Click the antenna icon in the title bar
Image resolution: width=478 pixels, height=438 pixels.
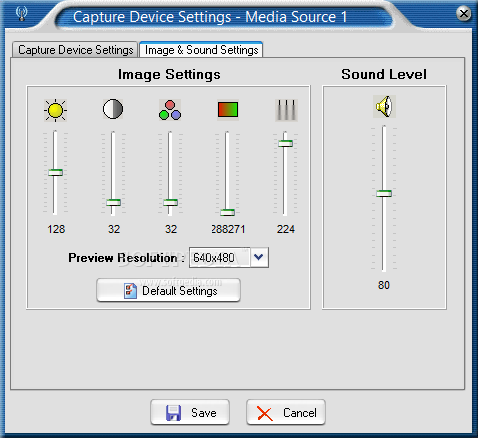coord(22,13)
